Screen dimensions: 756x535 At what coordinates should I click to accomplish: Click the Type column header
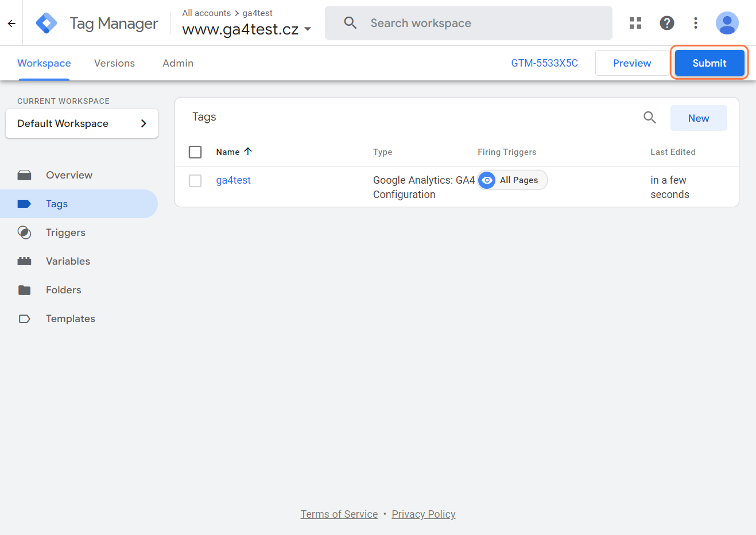(x=383, y=152)
